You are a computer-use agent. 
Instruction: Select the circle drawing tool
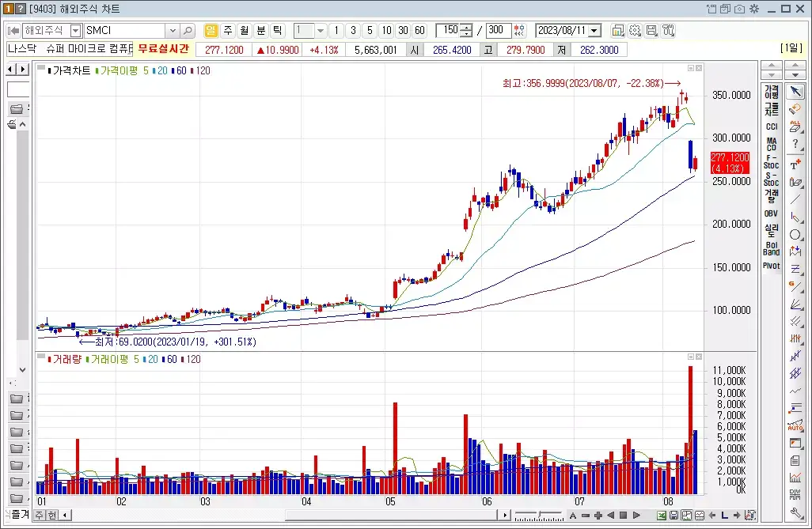tap(795, 235)
